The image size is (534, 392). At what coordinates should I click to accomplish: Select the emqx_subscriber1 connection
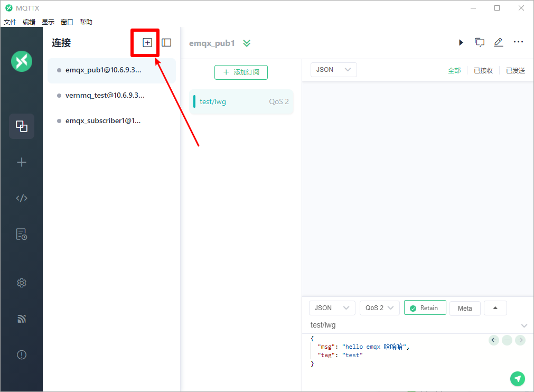pyautogui.click(x=111, y=120)
